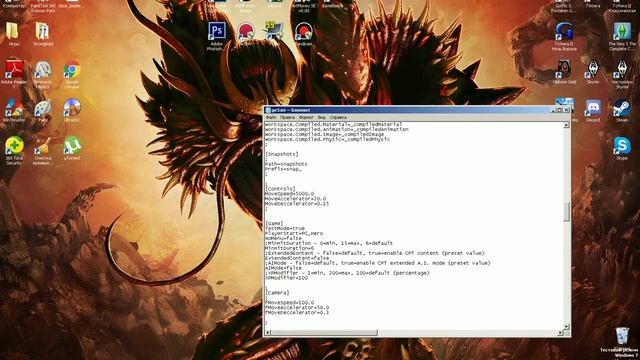The height and width of the screenshot is (360, 640).
Task: Open the Игры folder on desktop
Action: pos(13,34)
